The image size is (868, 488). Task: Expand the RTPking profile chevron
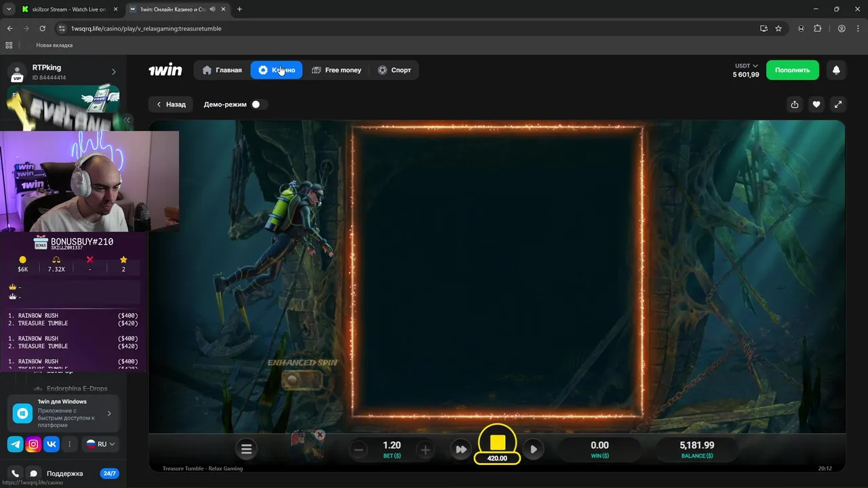(113, 72)
